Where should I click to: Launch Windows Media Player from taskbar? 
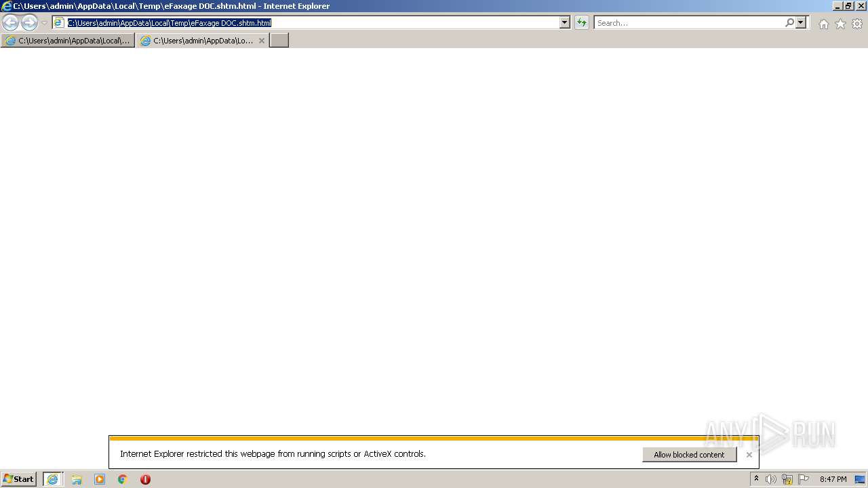pyautogui.click(x=100, y=479)
